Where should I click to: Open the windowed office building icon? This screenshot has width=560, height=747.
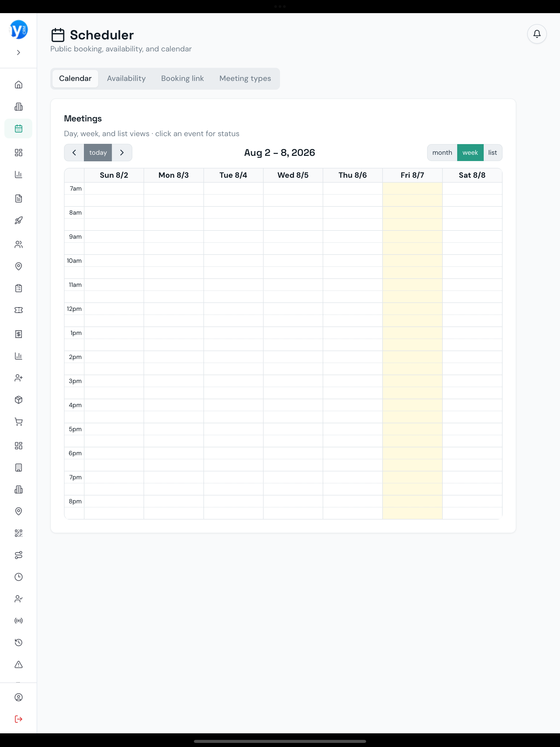[x=19, y=468]
